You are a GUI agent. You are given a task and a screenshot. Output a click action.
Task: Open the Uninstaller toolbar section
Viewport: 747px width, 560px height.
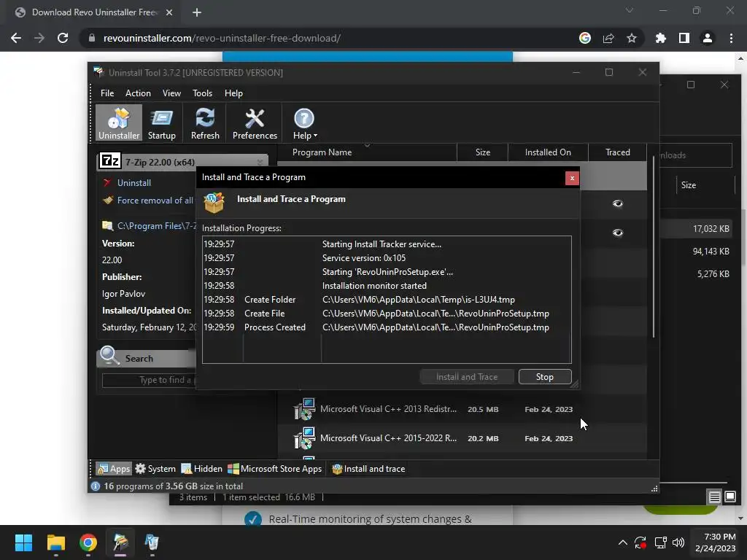119,122
